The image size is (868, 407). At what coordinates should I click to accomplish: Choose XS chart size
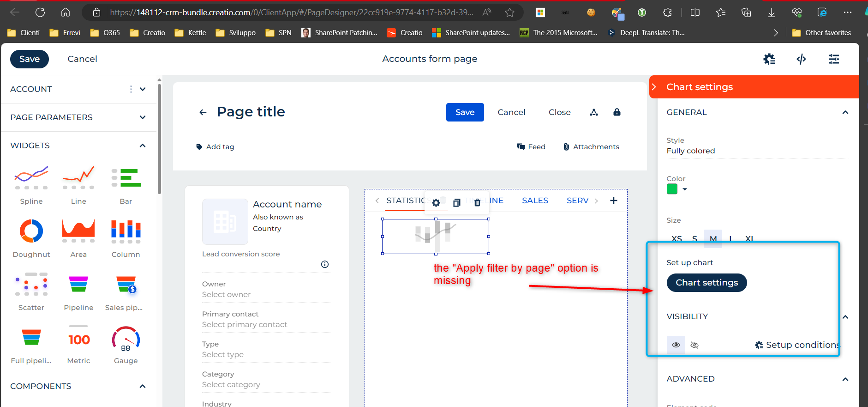pyautogui.click(x=676, y=239)
